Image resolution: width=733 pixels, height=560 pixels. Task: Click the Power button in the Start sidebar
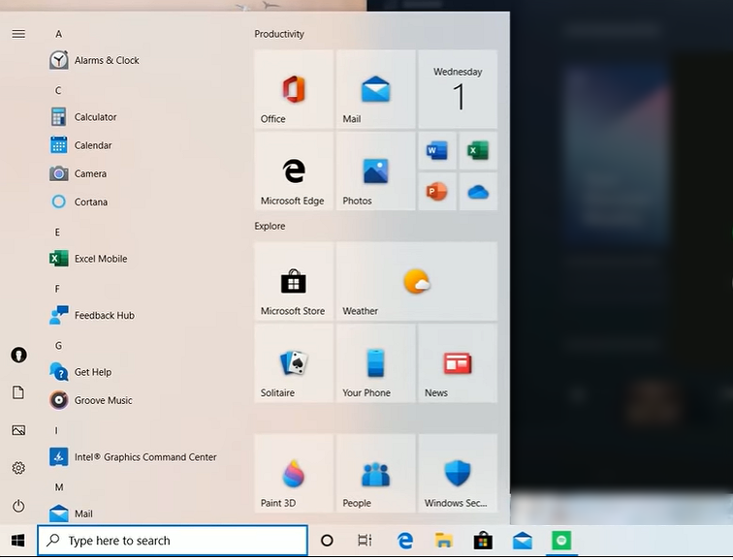click(18, 506)
